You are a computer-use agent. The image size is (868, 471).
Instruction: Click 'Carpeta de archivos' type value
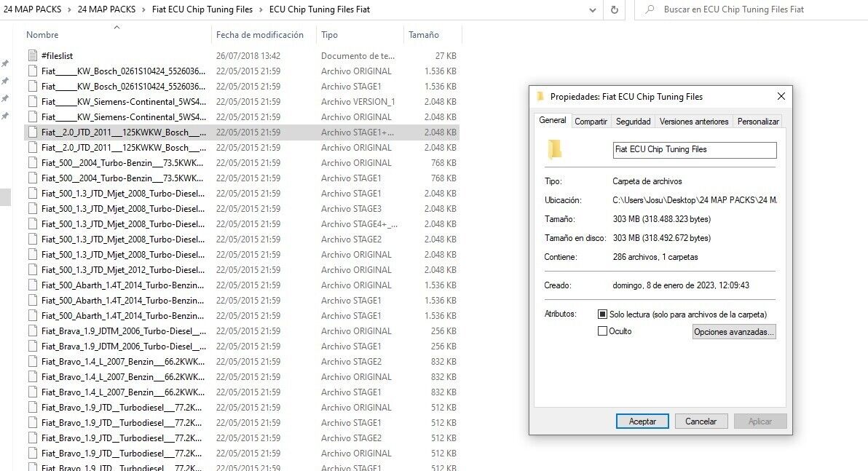point(647,181)
